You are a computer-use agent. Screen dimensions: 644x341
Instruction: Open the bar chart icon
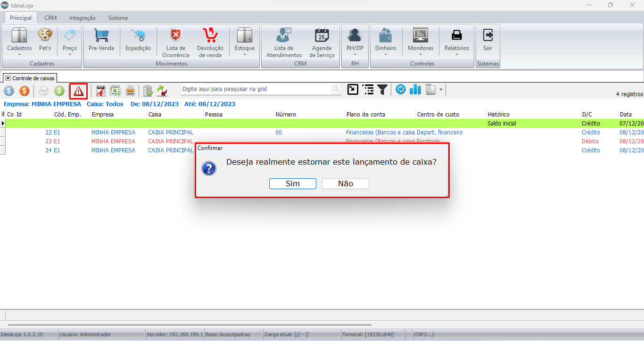click(415, 90)
